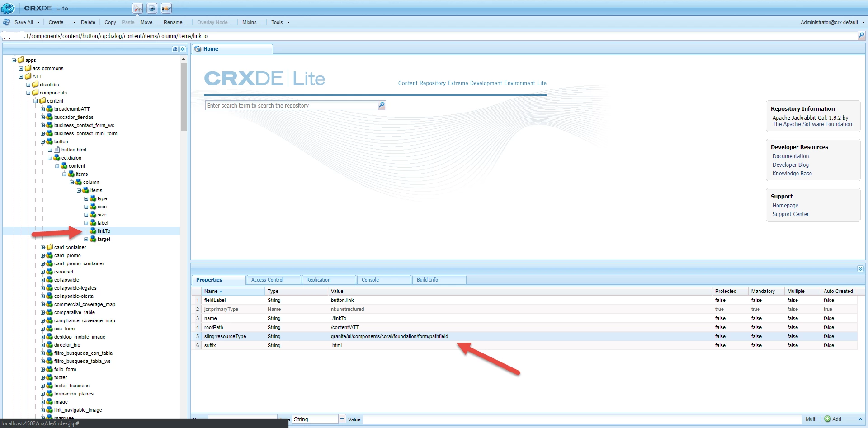Select the sling:resourceType property row
The height and width of the screenshot is (428, 868).
coord(524,336)
